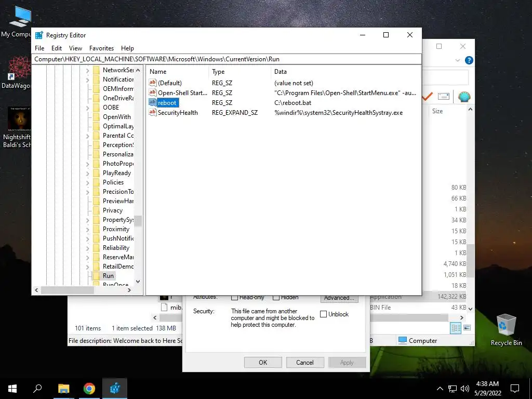This screenshot has height=399, width=532.
Task: Sort values by Type column header
Action: pos(240,72)
